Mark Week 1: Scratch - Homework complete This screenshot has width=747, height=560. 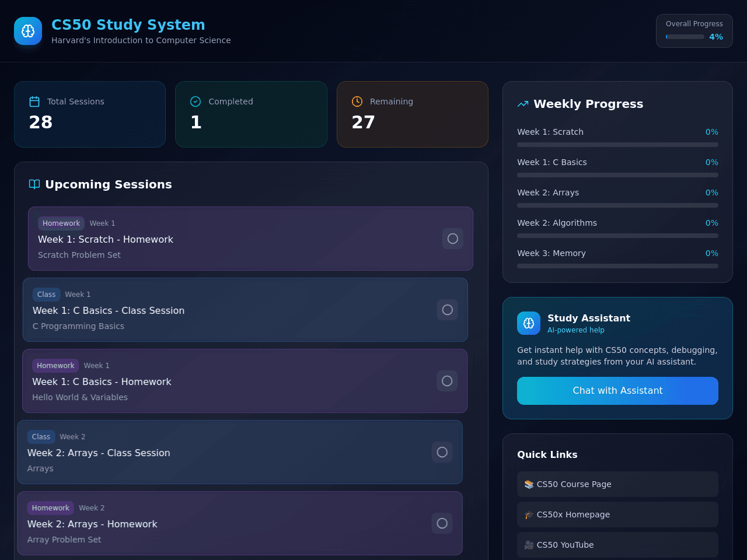(453, 239)
